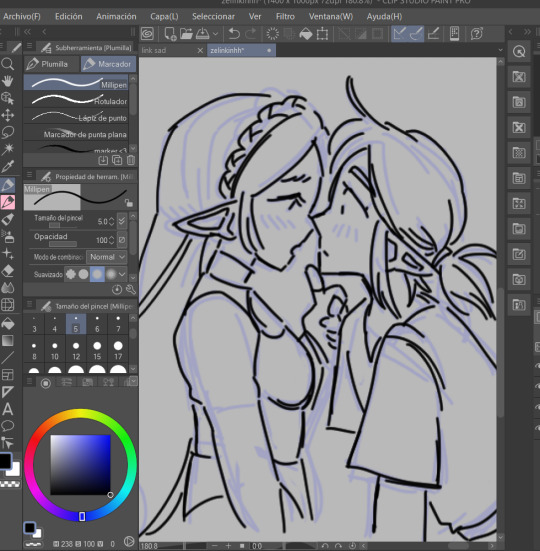Toggle the brush preview lock icon
This screenshot has width=540, height=551.
129,203
